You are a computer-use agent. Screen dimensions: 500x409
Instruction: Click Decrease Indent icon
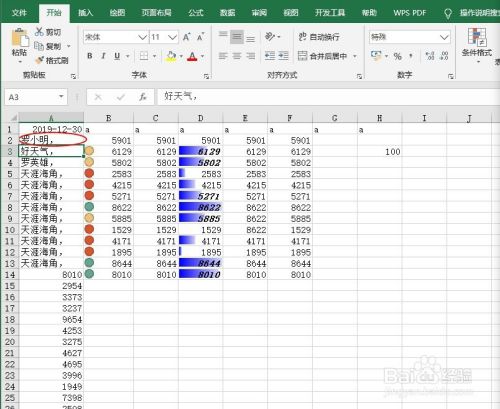tap(270, 56)
